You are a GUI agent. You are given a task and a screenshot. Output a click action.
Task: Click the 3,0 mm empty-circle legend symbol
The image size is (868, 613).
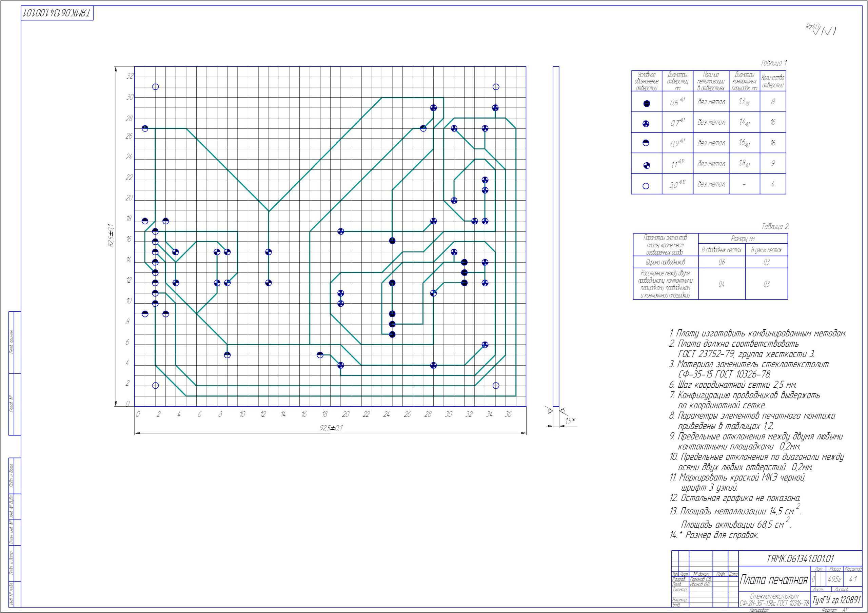[x=646, y=186]
